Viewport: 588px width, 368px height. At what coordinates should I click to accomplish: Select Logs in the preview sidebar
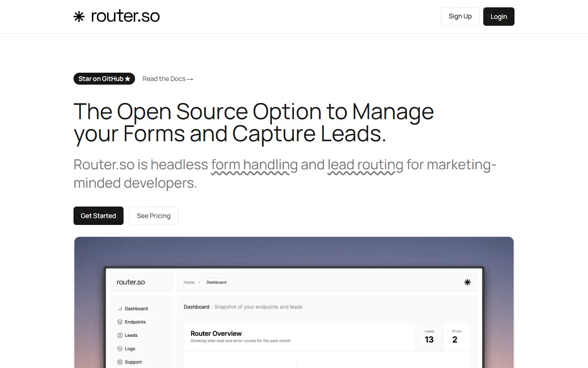pyautogui.click(x=130, y=349)
